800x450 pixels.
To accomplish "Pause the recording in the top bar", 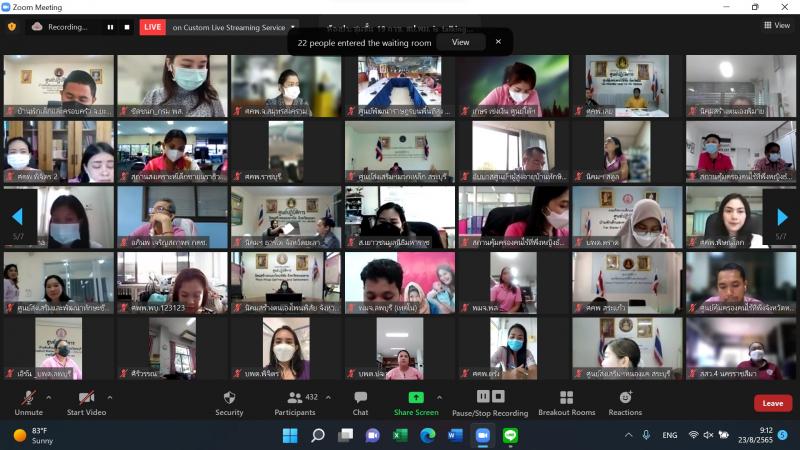I will tap(110, 27).
